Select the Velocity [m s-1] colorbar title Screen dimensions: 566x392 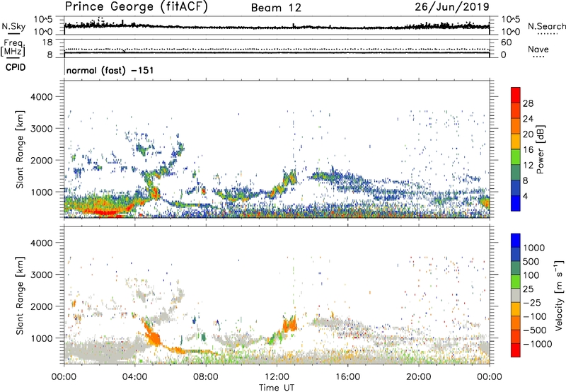(x=559, y=295)
